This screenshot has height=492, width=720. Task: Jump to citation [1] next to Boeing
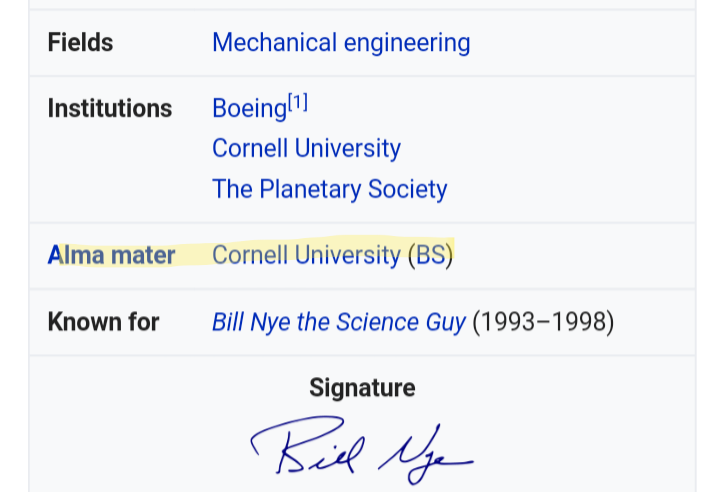pos(298,102)
